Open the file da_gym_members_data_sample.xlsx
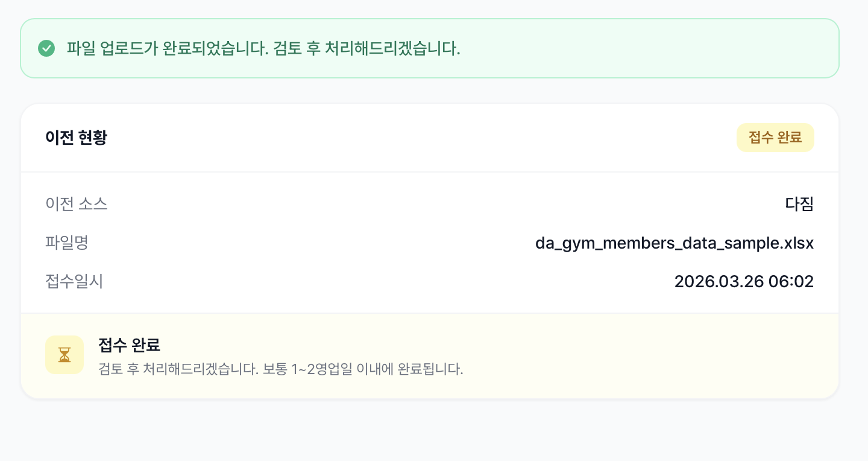 675,243
